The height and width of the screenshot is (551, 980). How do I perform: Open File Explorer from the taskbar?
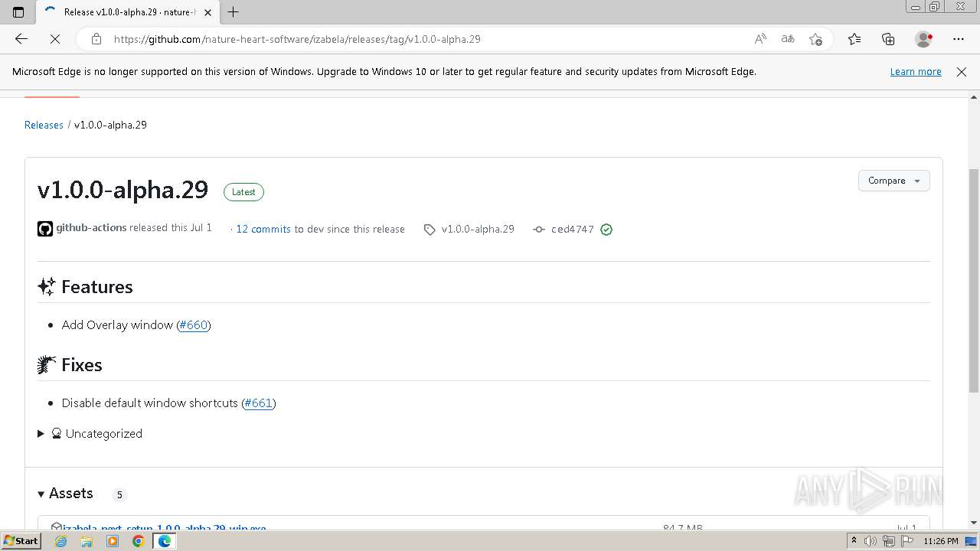(87, 541)
